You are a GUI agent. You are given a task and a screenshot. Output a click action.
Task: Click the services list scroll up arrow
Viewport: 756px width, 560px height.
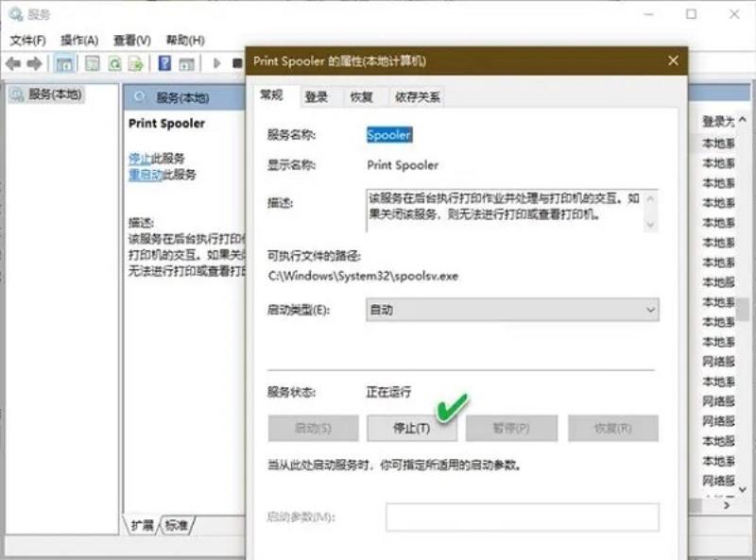743,119
